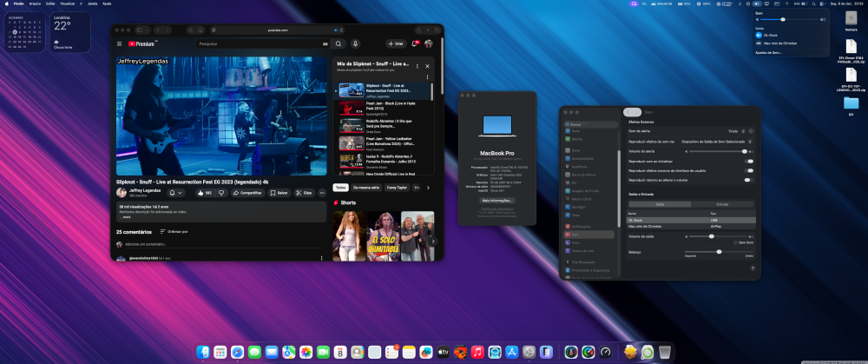This screenshot has width=868, height=364.
Task: Enable Reproduzir retorno ao alterar o volume
Action: [x=749, y=180]
